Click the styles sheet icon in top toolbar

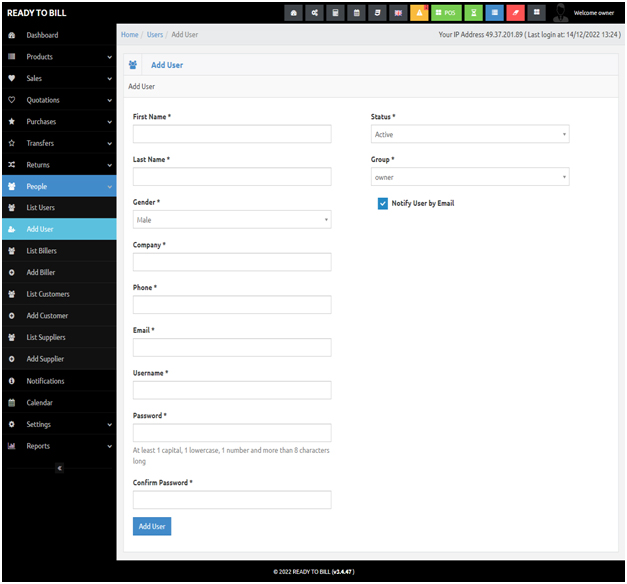377,13
